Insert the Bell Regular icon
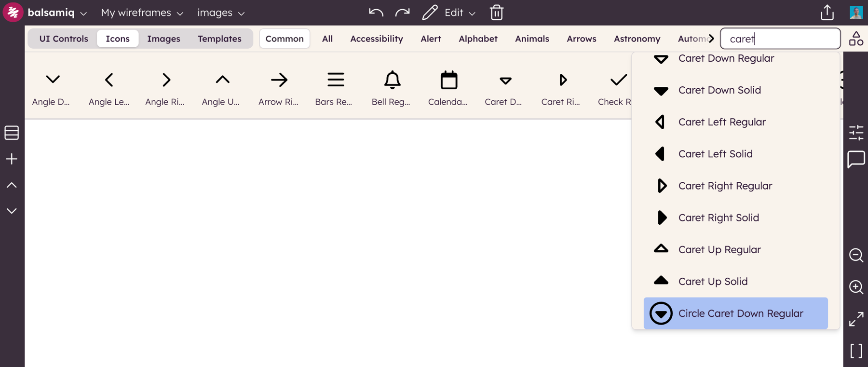 392,87
